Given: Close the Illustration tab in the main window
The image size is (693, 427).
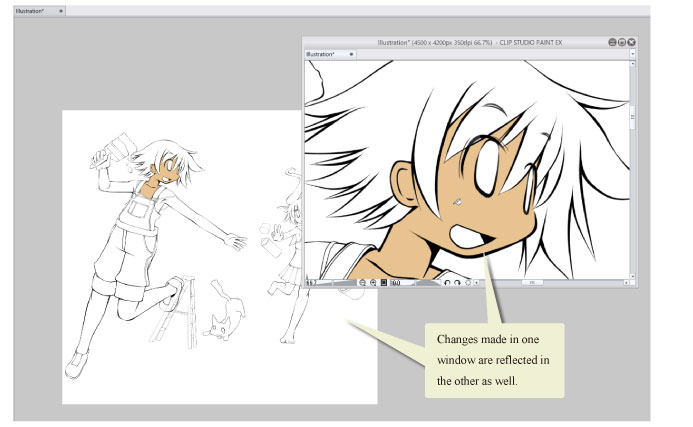Looking at the screenshot, I should coord(62,10).
